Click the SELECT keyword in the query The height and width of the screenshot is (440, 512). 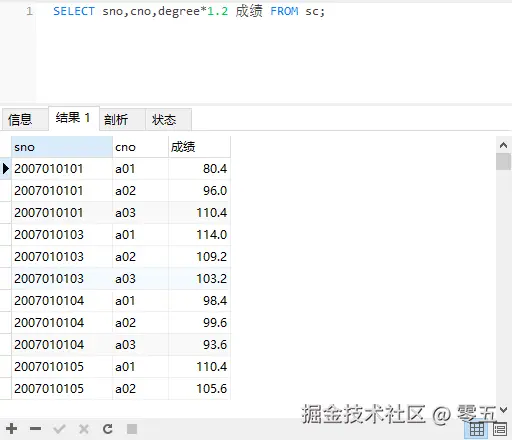pos(74,11)
